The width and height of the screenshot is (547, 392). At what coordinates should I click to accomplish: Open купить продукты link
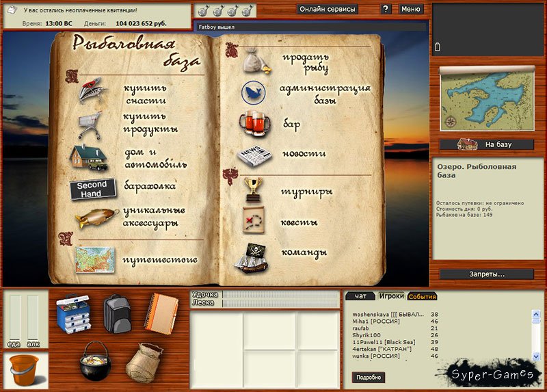150,123
